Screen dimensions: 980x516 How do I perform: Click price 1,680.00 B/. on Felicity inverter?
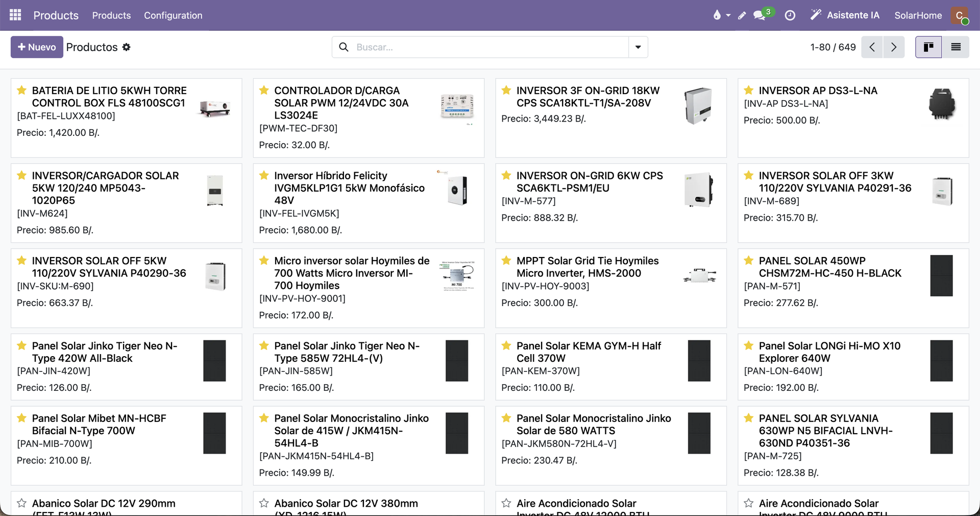point(317,230)
